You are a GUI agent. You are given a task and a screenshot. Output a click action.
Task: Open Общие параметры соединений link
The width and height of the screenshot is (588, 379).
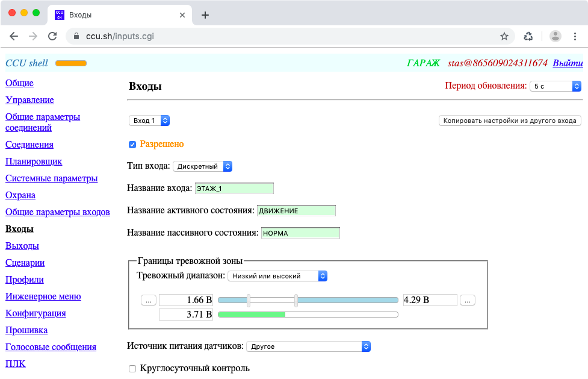43,122
